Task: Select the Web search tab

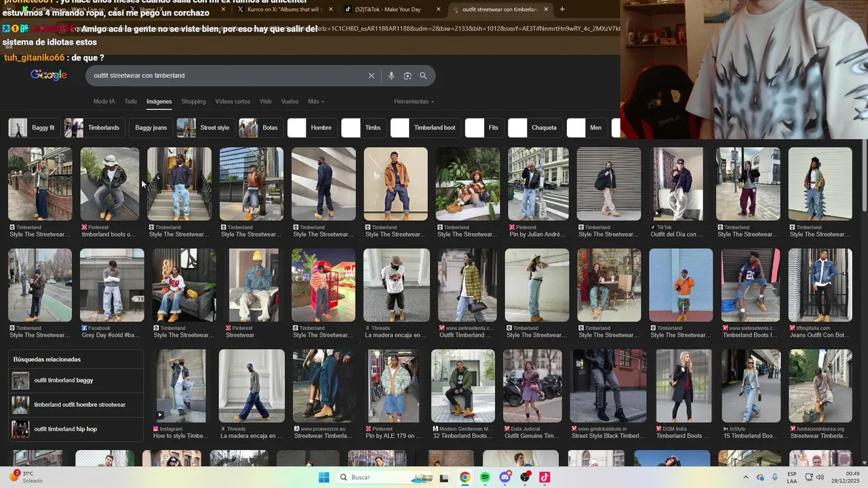Action: (x=266, y=102)
